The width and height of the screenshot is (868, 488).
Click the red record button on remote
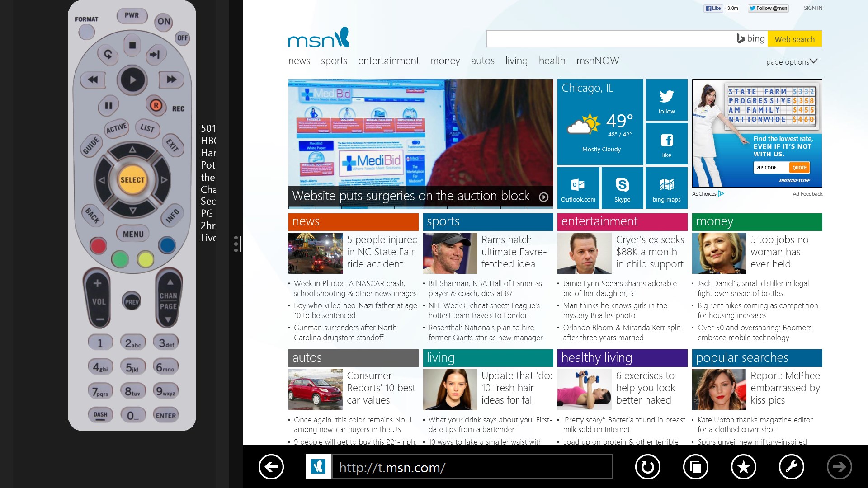(x=156, y=106)
